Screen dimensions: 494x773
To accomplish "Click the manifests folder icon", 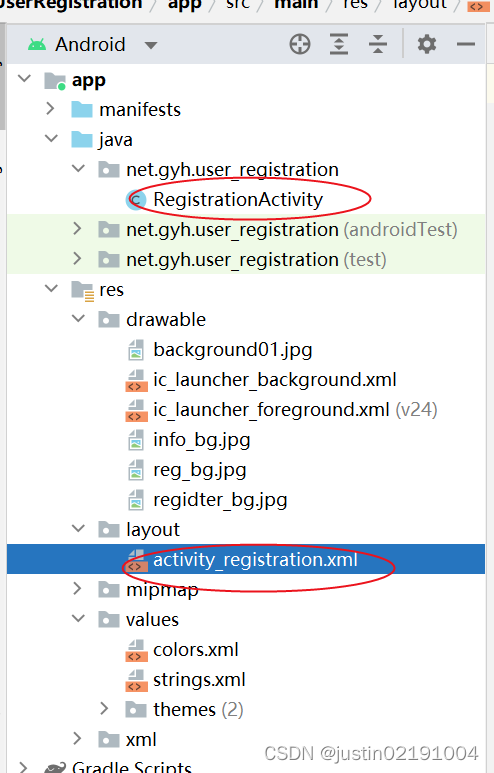I will tap(82, 109).
